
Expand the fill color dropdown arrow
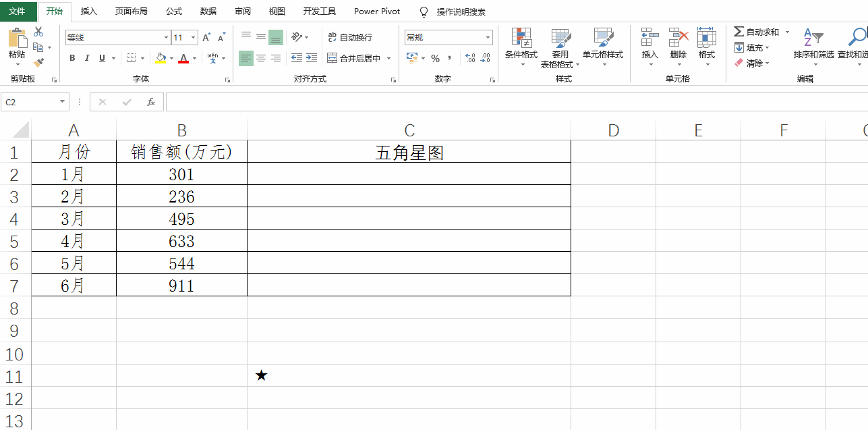pos(170,59)
